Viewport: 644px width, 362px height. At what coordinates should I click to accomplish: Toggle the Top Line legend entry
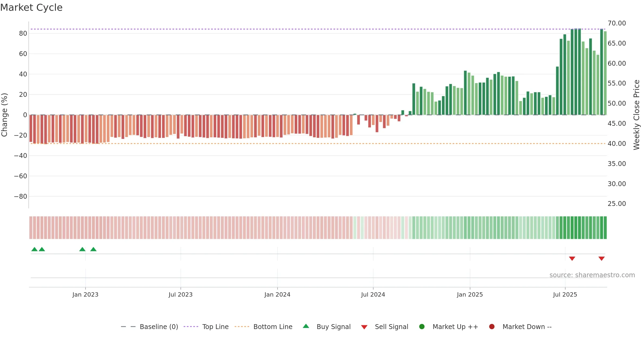tap(206, 327)
